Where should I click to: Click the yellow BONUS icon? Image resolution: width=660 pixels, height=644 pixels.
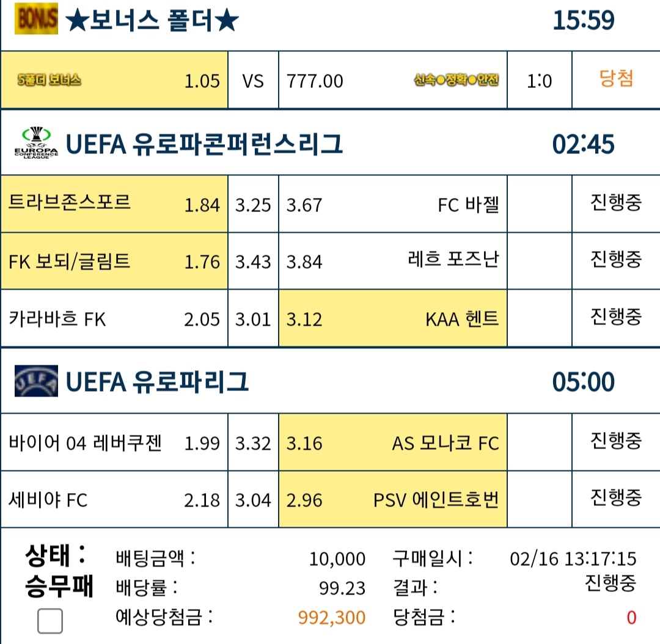(36, 19)
